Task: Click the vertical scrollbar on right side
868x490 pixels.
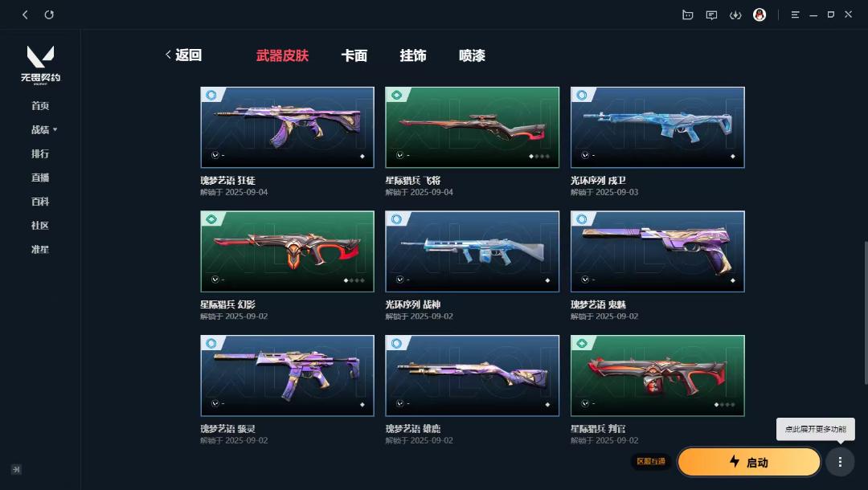Action: (x=866, y=312)
